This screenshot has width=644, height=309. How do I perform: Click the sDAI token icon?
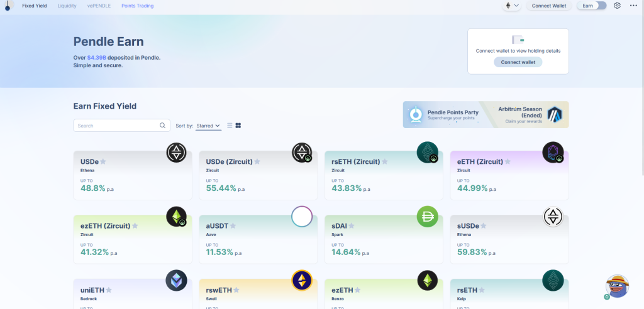pos(428,217)
